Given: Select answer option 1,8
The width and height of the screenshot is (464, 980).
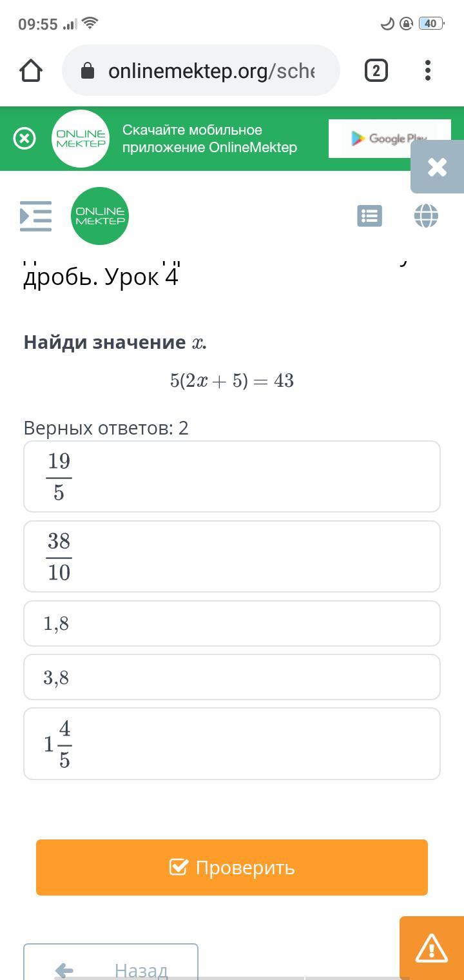Looking at the screenshot, I should (x=232, y=623).
